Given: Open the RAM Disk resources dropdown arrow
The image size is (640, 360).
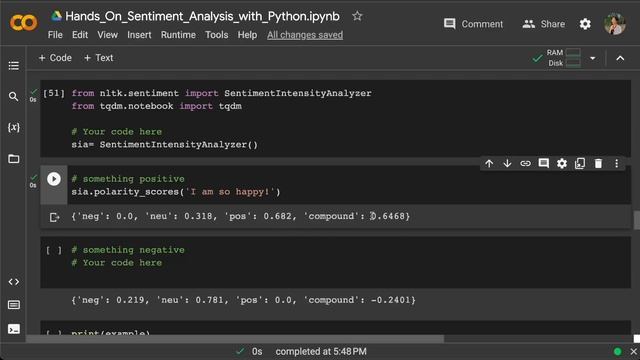Looking at the screenshot, I should [593, 58].
